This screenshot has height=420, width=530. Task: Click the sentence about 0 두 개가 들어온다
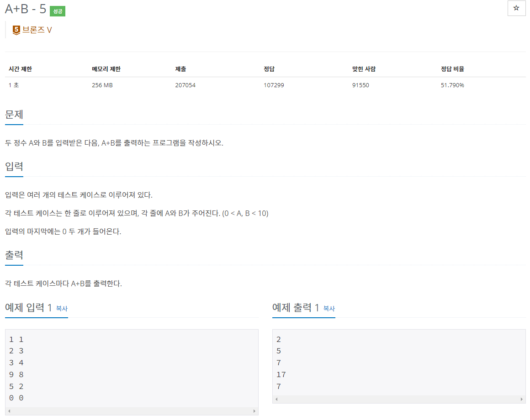[x=63, y=231]
